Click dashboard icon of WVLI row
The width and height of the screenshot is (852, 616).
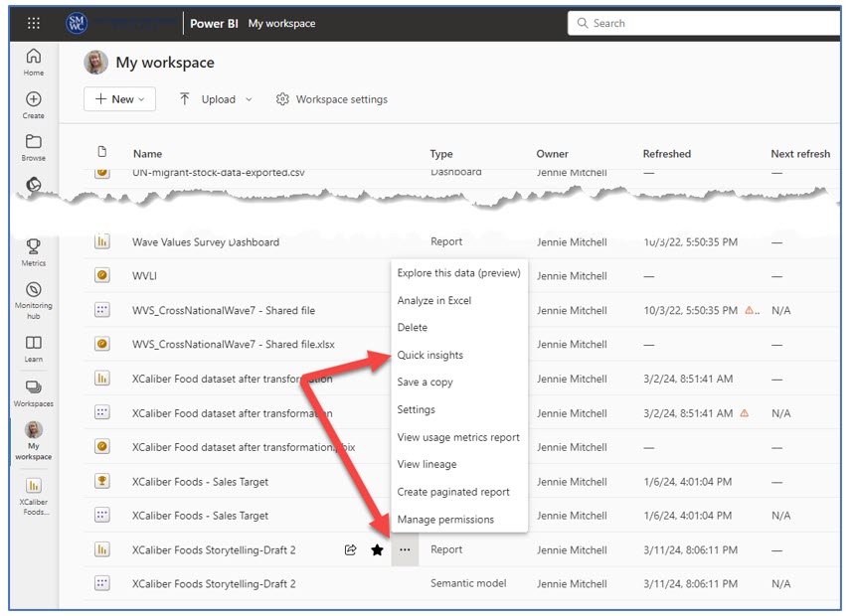click(x=102, y=275)
